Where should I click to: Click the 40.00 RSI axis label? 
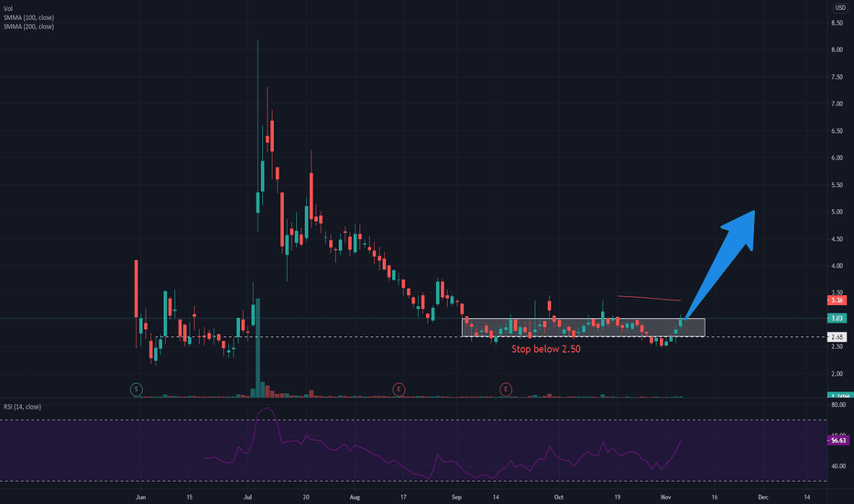[x=838, y=466]
